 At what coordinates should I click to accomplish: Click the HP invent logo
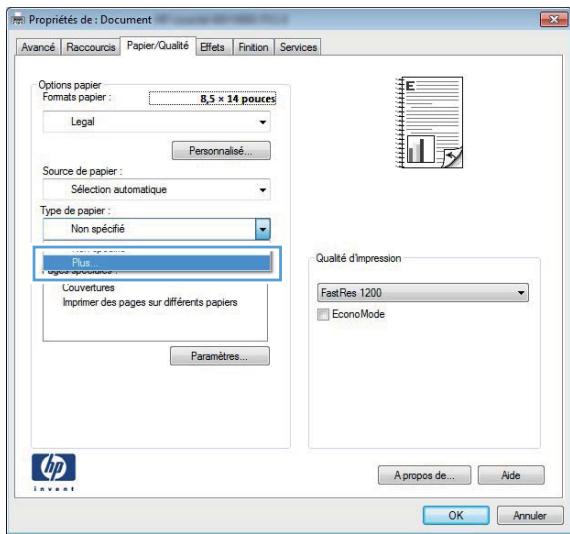click(54, 472)
